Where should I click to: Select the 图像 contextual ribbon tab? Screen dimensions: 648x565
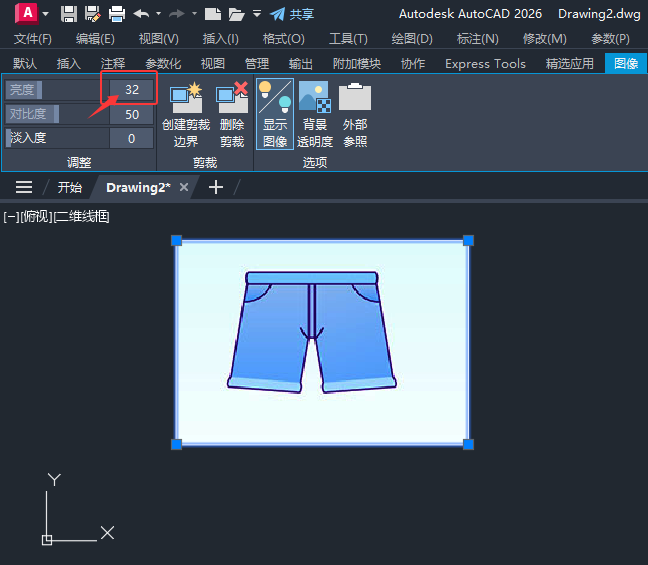tap(626, 64)
